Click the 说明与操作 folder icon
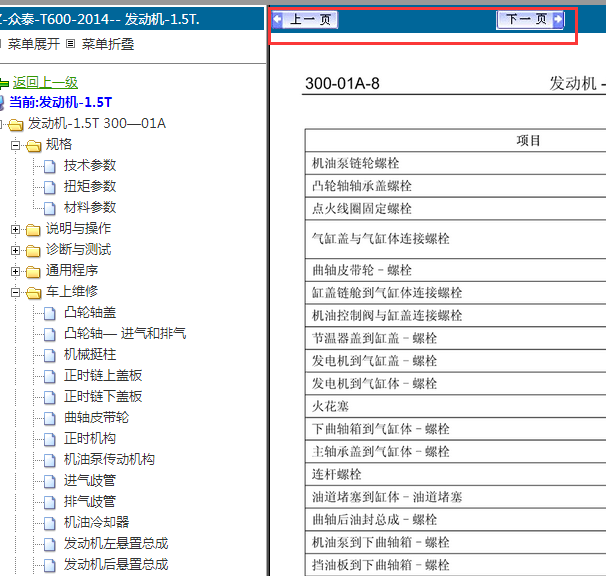This screenshot has width=606, height=576. pos(33,230)
